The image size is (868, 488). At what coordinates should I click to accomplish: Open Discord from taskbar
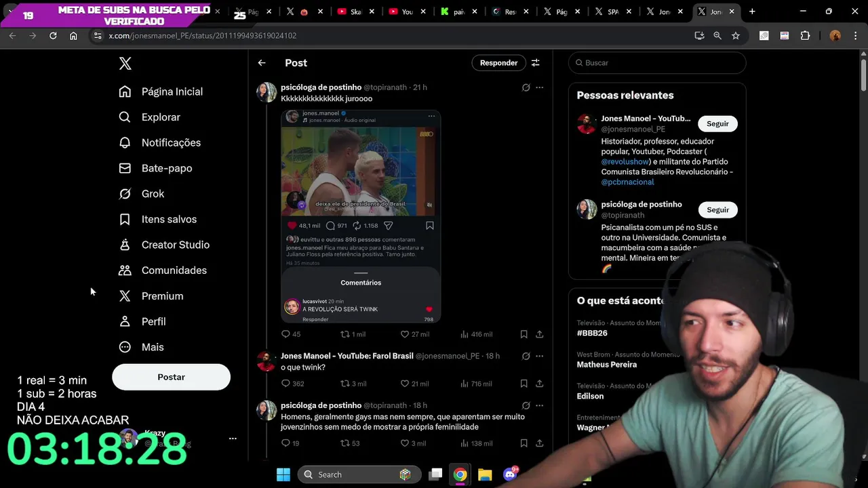[510, 474]
